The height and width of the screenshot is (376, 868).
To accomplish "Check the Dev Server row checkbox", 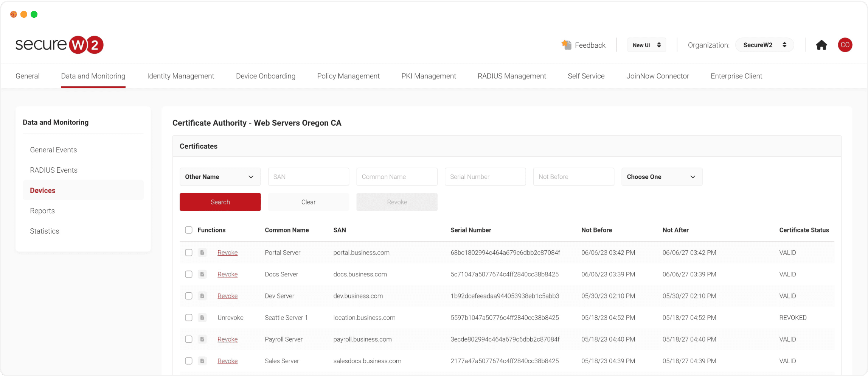I will pyautogui.click(x=189, y=296).
